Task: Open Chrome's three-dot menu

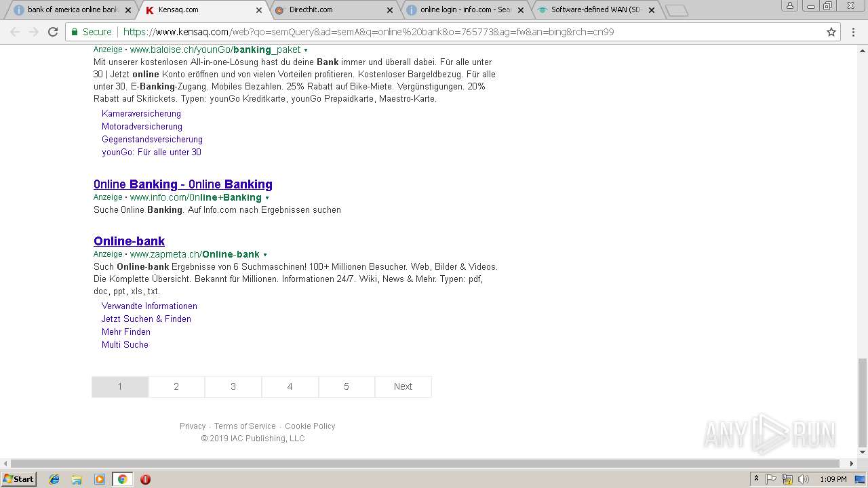Action: click(x=854, y=32)
